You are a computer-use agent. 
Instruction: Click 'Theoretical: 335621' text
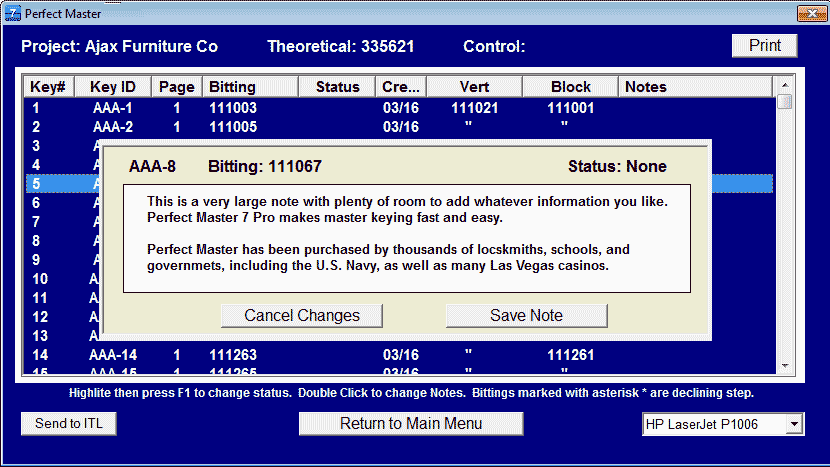point(340,47)
